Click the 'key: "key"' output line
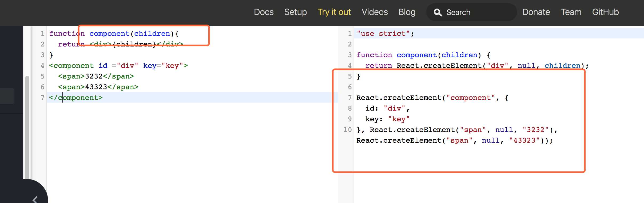This screenshot has width=644, height=203. point(387,119)
